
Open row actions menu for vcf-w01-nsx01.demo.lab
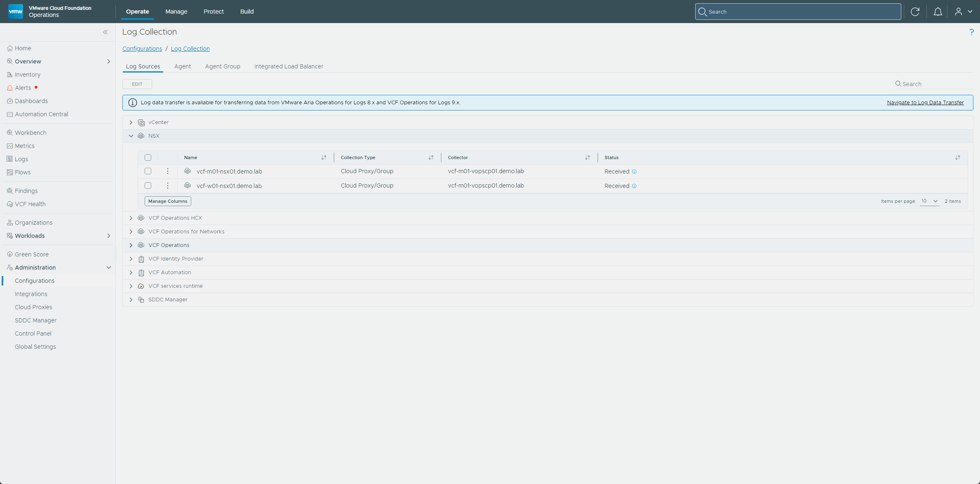tap(168, 186)
